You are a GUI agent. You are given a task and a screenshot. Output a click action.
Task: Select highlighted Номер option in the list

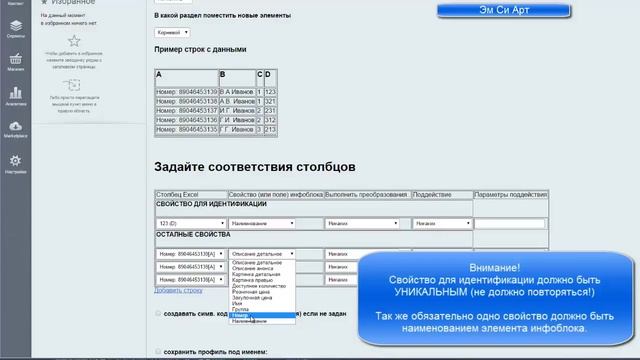(x=262, y=315)
